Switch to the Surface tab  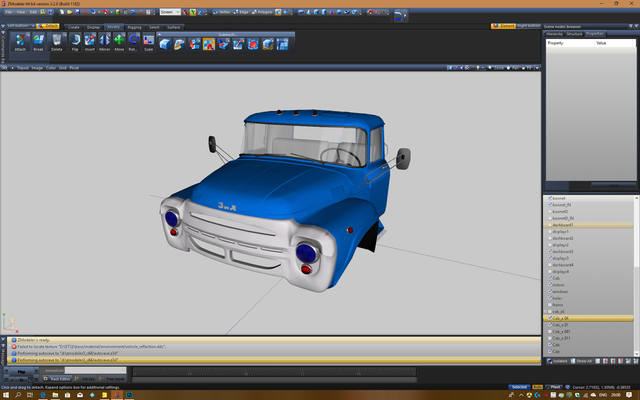pos(174,27)
